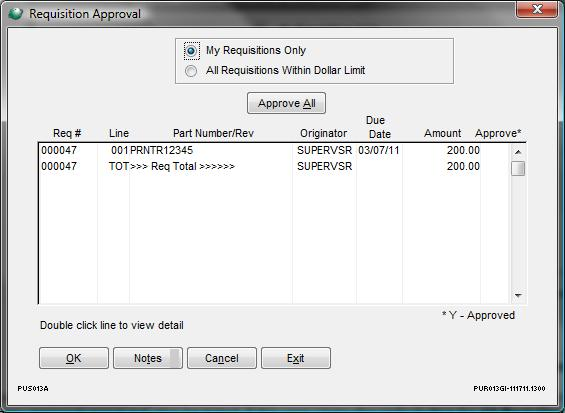
Task: Click Req # 000047 on line 001 row
Action: (x=59, y=150)
